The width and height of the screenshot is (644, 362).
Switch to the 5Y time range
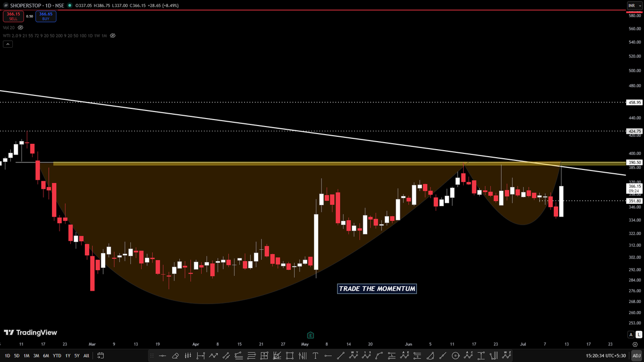[x=77, y=355]
